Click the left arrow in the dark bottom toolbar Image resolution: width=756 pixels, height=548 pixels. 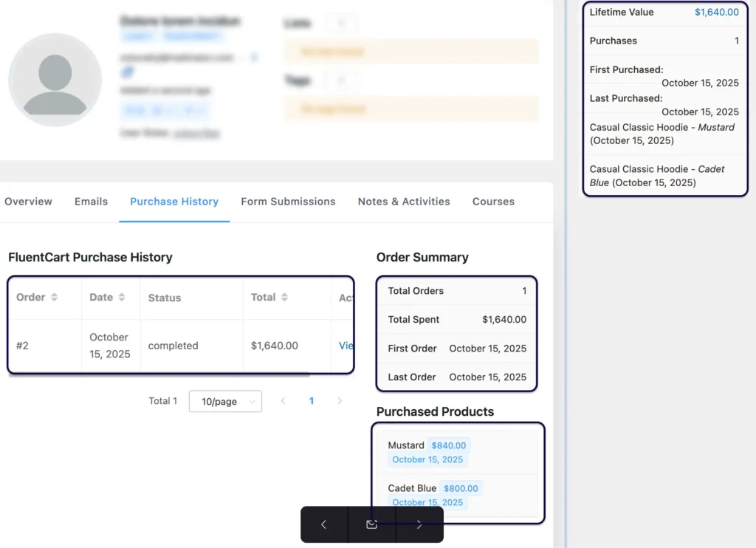click(x=323, y=524)
